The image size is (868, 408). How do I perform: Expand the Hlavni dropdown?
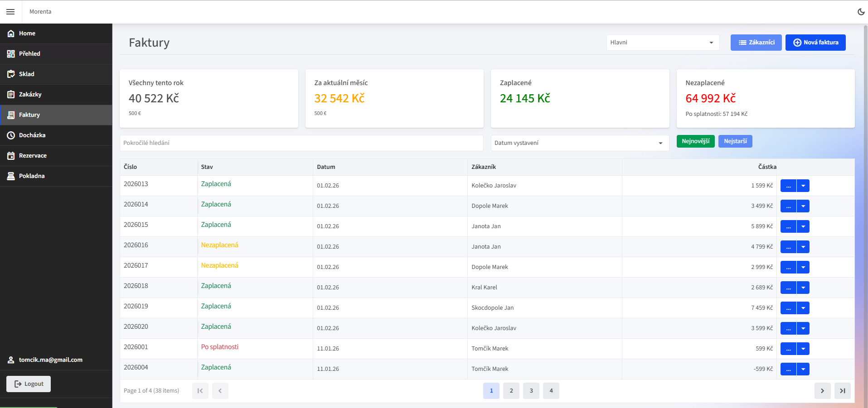662,43
